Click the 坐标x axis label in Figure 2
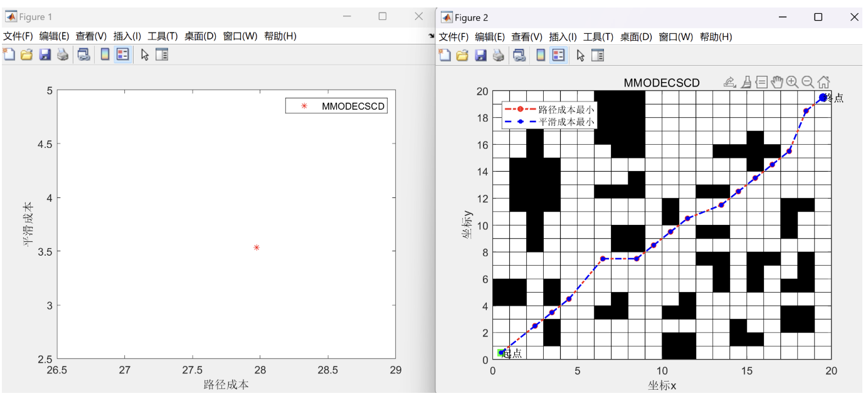The width and height of the screenshot is (868, 401). [x=662, y=385]
